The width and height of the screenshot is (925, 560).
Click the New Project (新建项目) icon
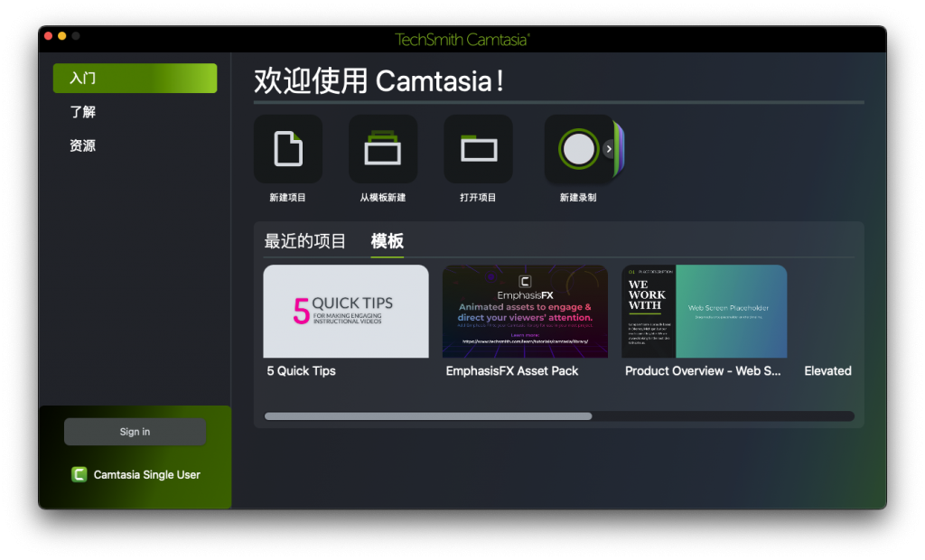pyautogui.click(x=288, y=149)
